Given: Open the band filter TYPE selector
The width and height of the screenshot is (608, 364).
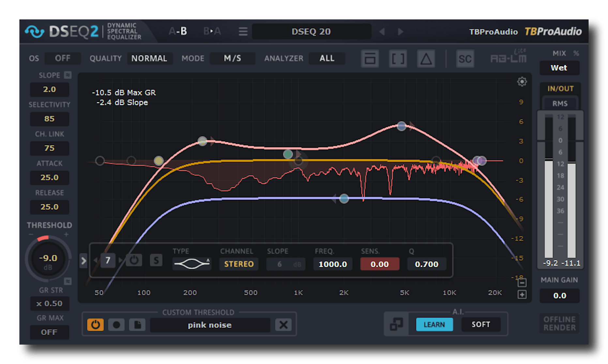Looking at the screenshot, I should [x=192, y=264].
